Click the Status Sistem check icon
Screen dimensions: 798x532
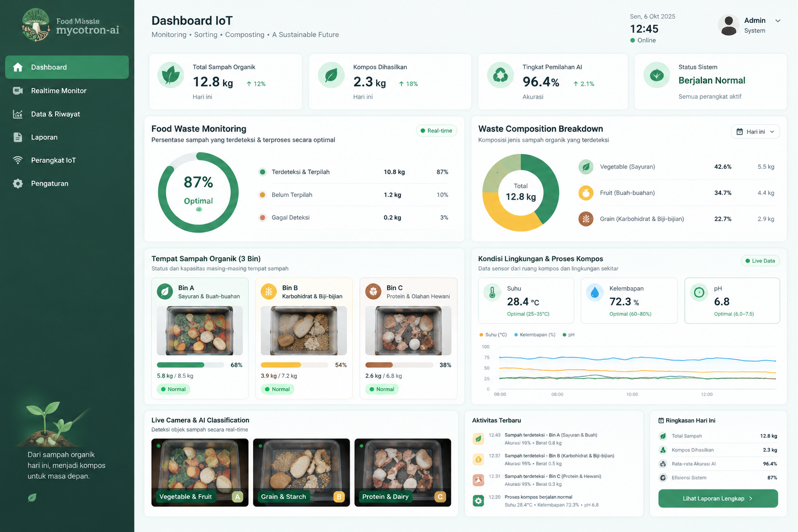coord(657,75)
